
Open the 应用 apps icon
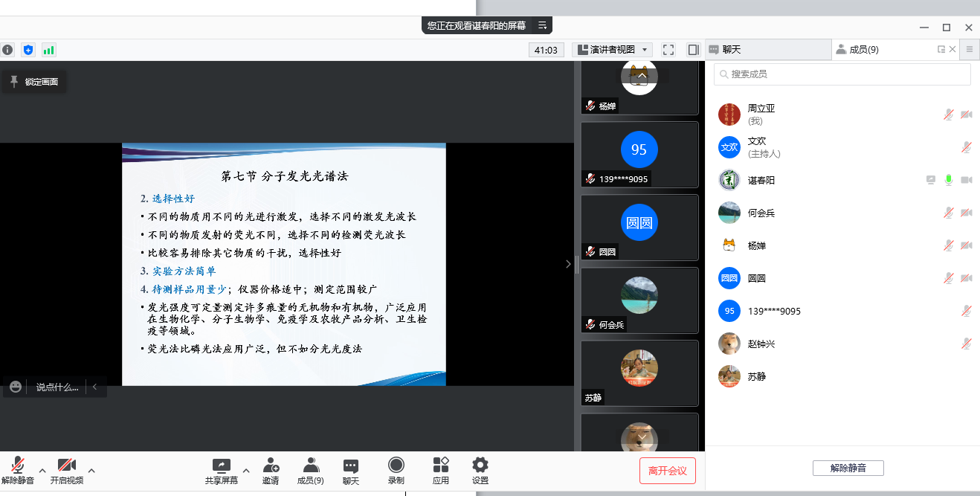[441, 466]
